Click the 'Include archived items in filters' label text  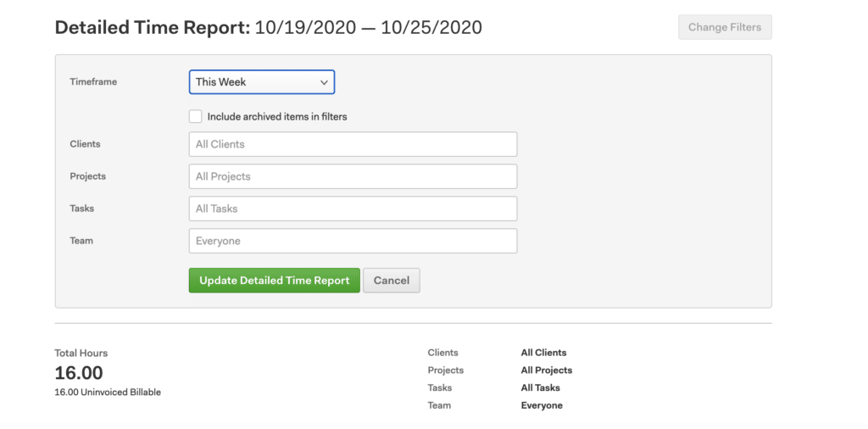pos(277,117)
